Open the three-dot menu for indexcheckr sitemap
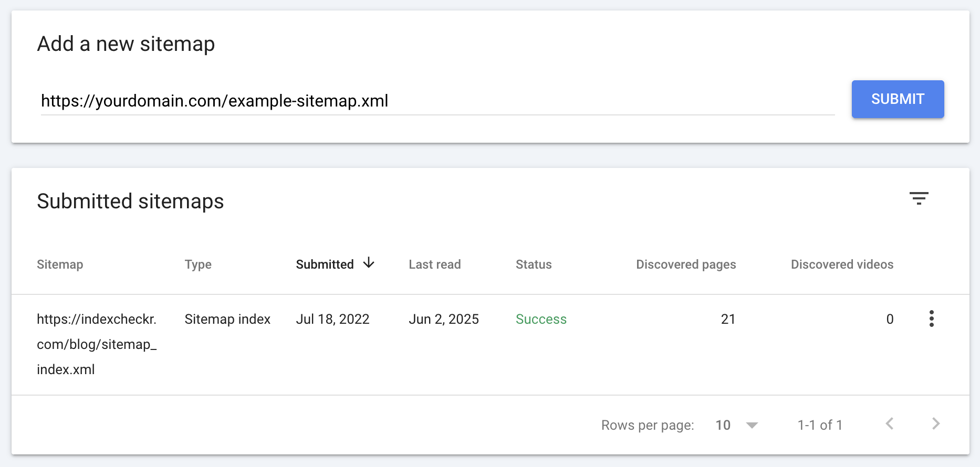This screenshot has width=980, height=467. (931, 319)
